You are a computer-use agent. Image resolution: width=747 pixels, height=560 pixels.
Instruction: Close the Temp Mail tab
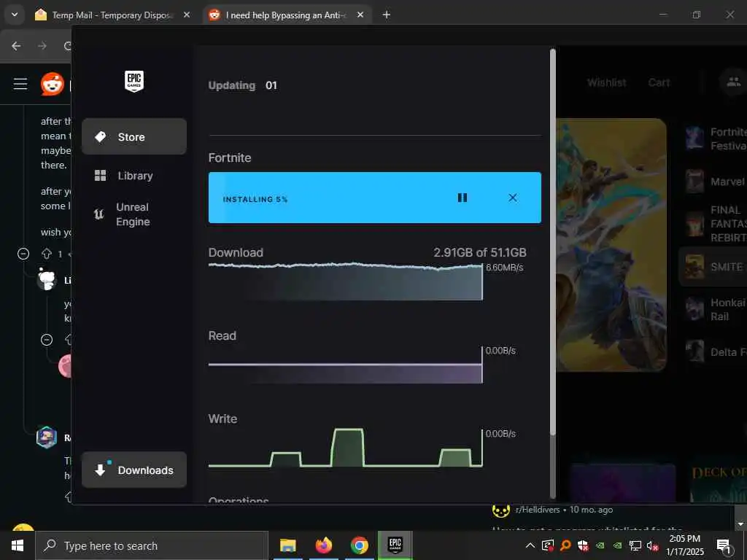pyautogui.click(x=187, y=15)
